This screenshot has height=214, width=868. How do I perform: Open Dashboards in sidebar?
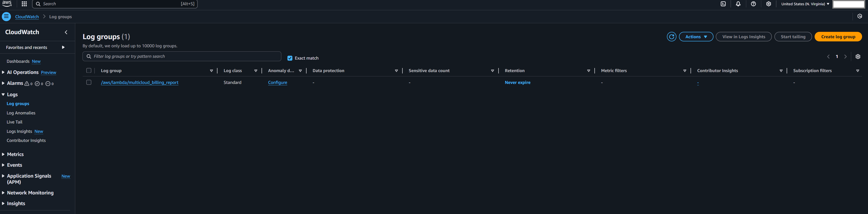click(18, 61)
